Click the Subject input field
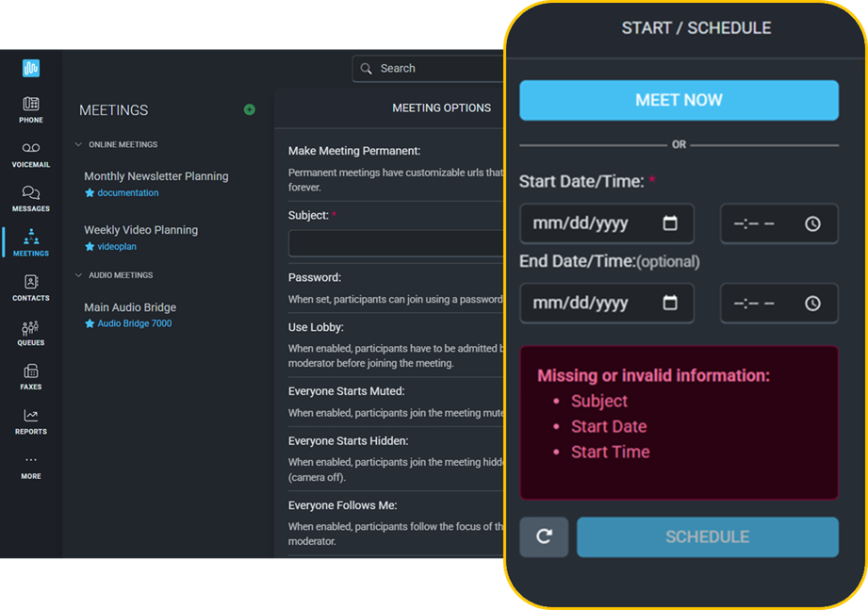 396,243
